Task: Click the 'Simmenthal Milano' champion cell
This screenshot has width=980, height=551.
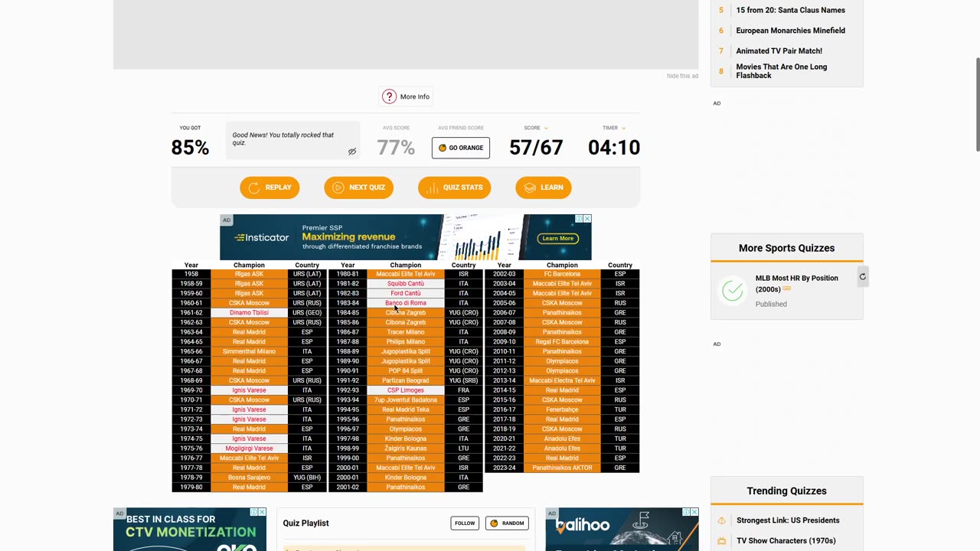Action: click(249, 352)
